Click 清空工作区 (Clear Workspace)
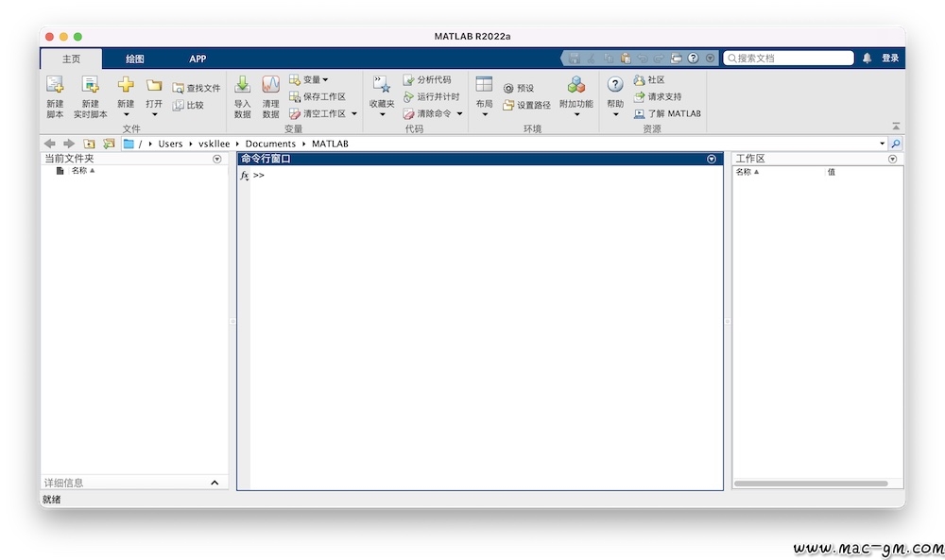945x560 pixels. pos(318,113)
